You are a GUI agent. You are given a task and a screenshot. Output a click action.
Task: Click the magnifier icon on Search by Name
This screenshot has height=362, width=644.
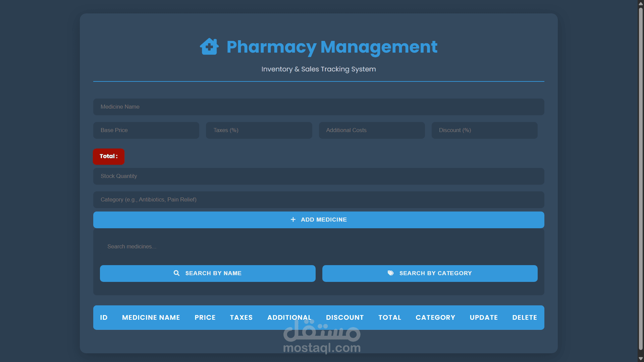pyautogui.click(x=176, y=273)
